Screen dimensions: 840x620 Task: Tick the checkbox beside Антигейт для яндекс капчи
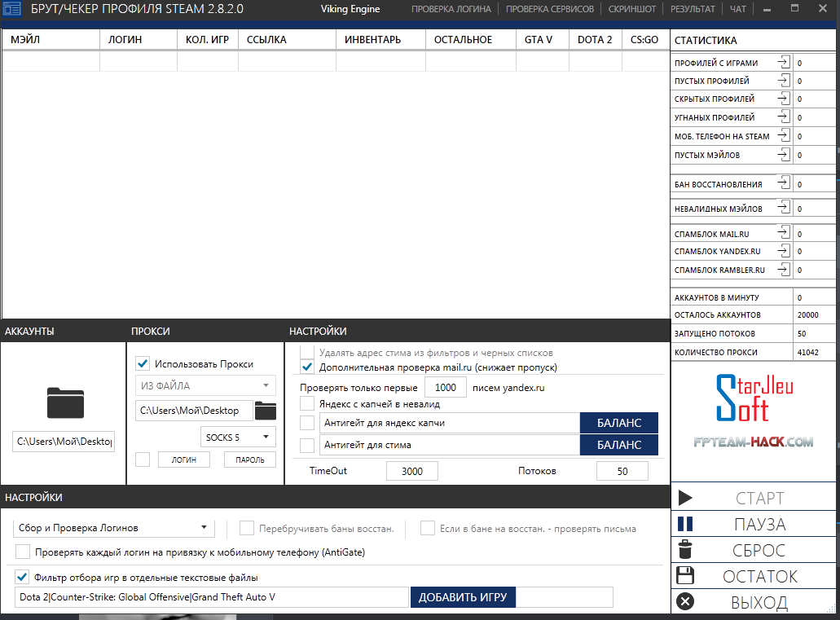(x=307, y=423)
